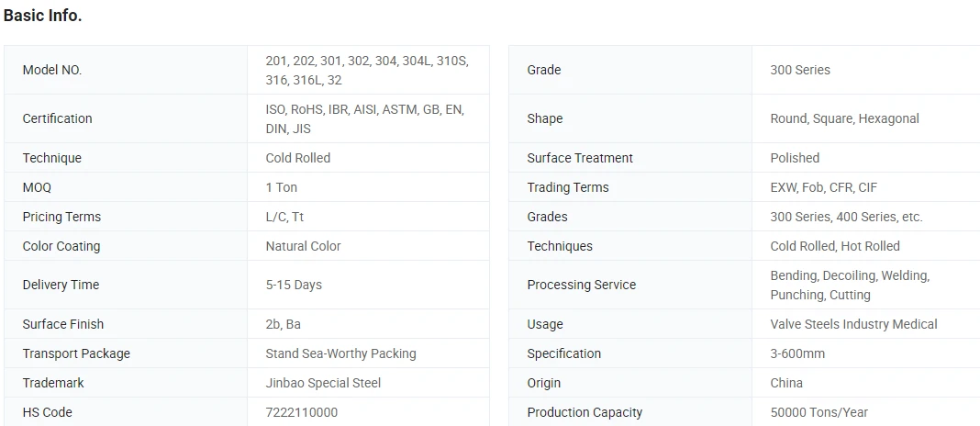Select the MOQ value 1 Ton

[x=282, y=187]
